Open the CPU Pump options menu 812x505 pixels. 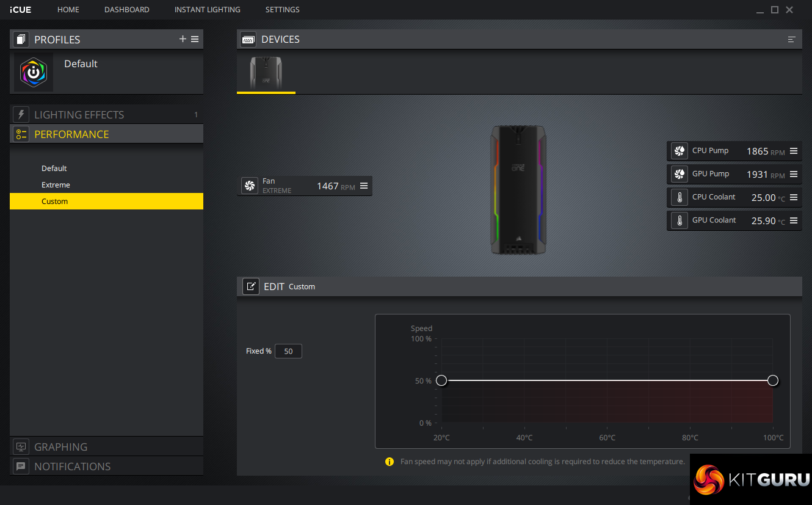click(794, 151)
